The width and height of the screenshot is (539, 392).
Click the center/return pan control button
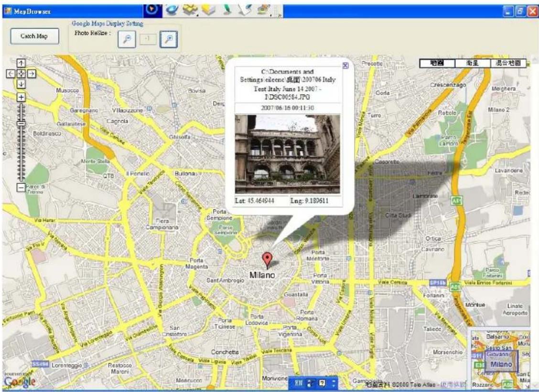tap(21, 74)
